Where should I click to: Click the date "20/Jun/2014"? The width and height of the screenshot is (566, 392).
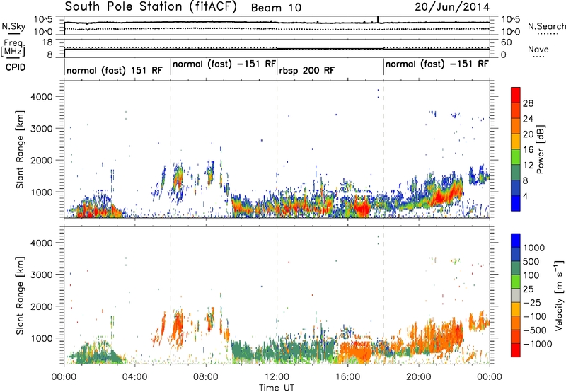point(452,7)
